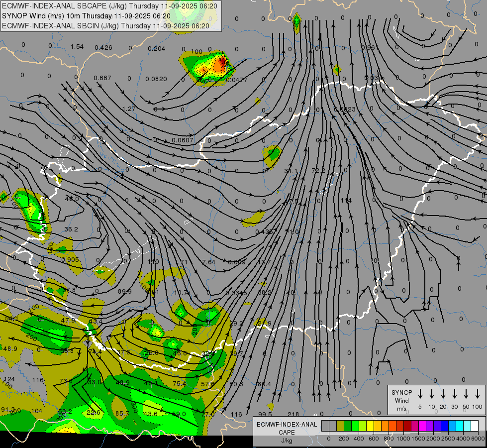
Task: Click the map value 0.426
Action: point(103,48)
